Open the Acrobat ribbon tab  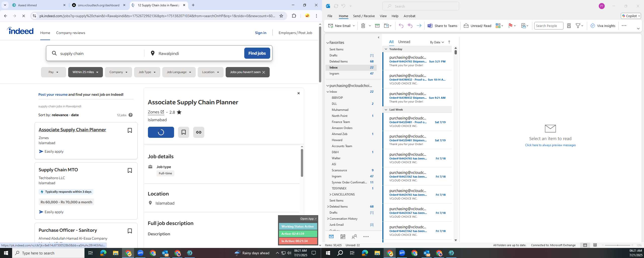pos(409,16)
